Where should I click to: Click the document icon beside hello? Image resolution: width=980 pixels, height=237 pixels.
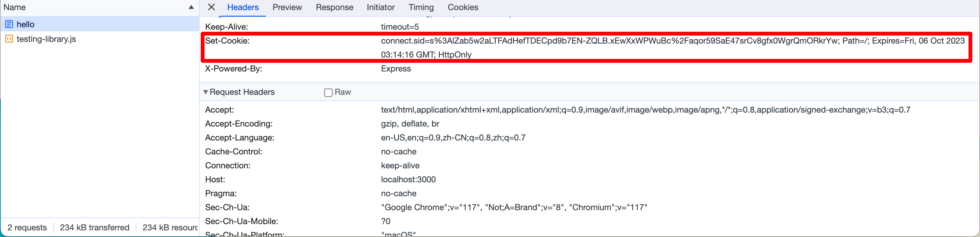pos(9,24)
